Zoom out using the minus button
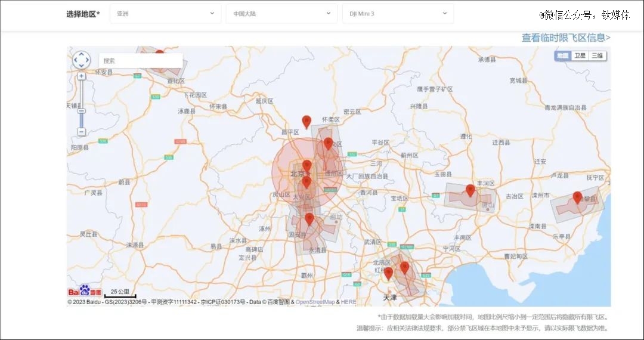The image size is (644, 340). click(x=81, y=132)
